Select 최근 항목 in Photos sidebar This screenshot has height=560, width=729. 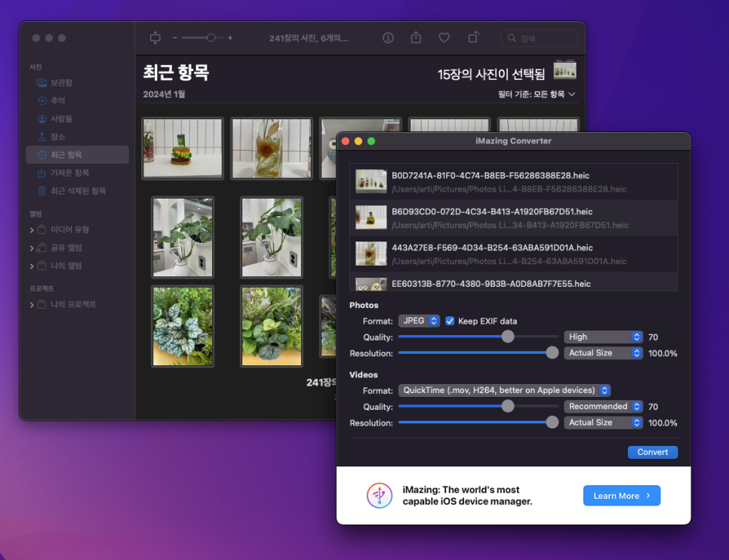tap(77, 155)
